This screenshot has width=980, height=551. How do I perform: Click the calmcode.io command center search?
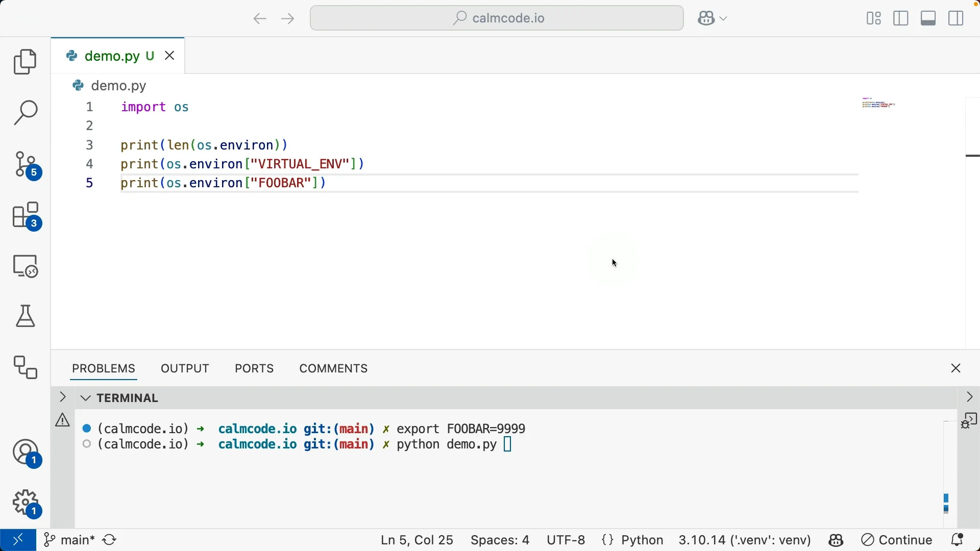[497, 19]
